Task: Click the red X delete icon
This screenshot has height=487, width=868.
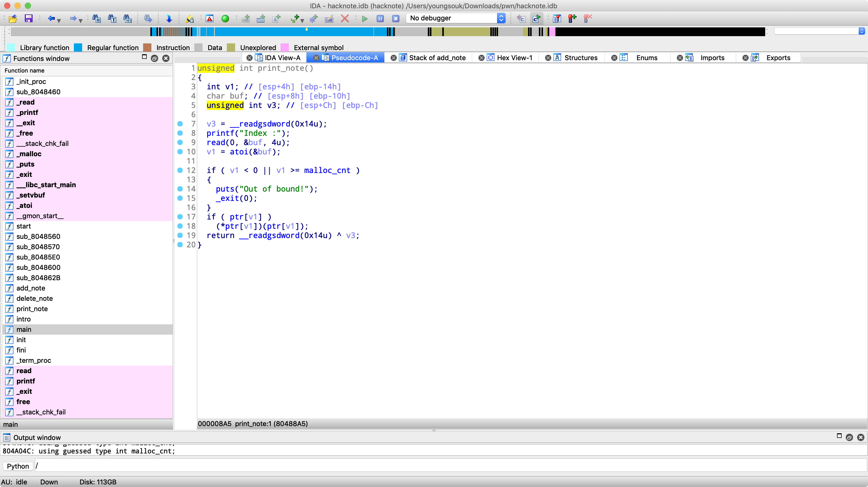Action: click(345, 19)
